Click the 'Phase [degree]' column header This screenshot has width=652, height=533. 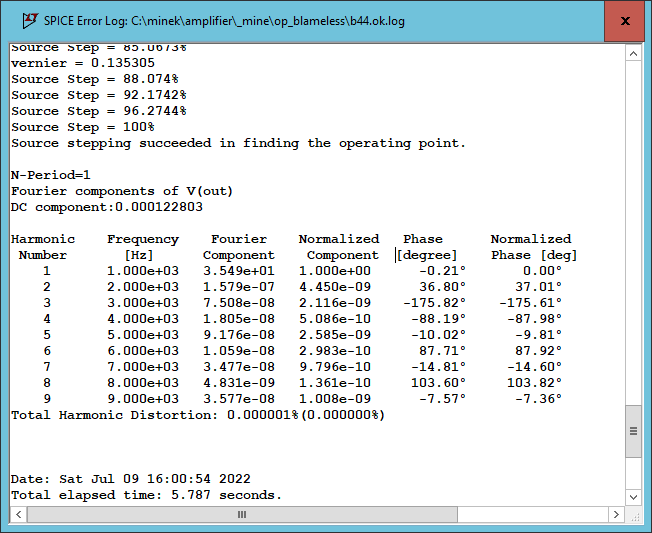pyautogui.click(x=427, y=247)
